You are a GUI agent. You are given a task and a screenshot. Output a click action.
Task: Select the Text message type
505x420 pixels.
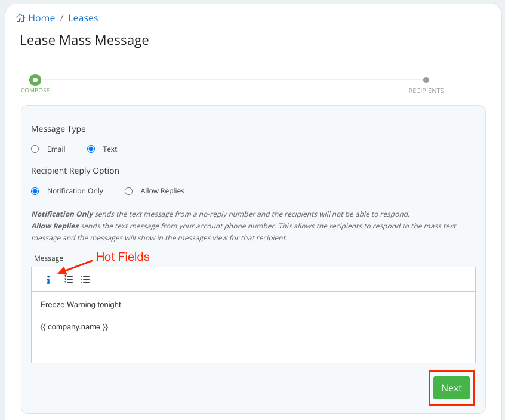91,149
